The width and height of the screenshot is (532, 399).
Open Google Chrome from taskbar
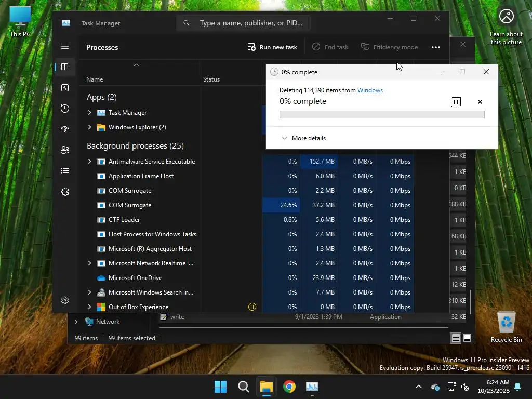(x=289, y=387)
